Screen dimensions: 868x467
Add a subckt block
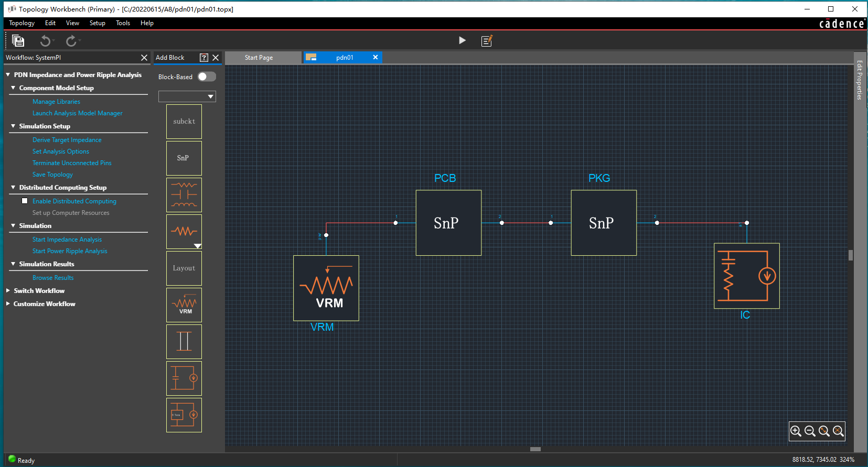click(184, 122)
